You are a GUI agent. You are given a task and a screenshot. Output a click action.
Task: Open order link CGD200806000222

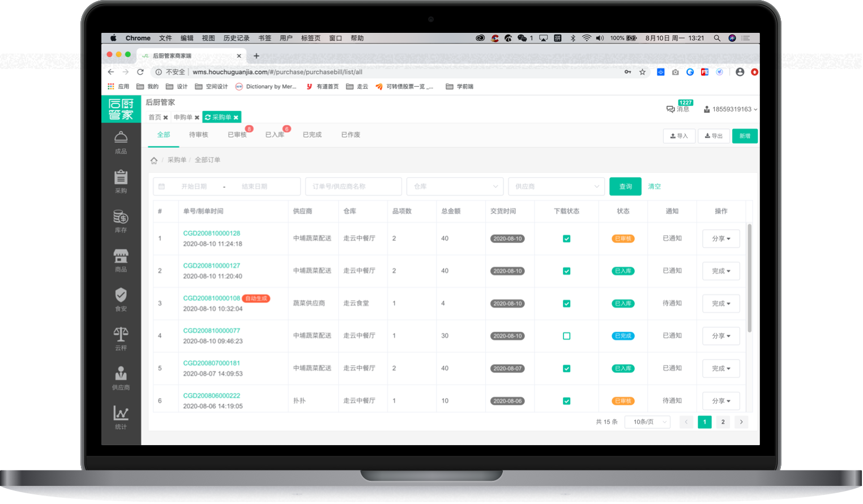(211, 396)
